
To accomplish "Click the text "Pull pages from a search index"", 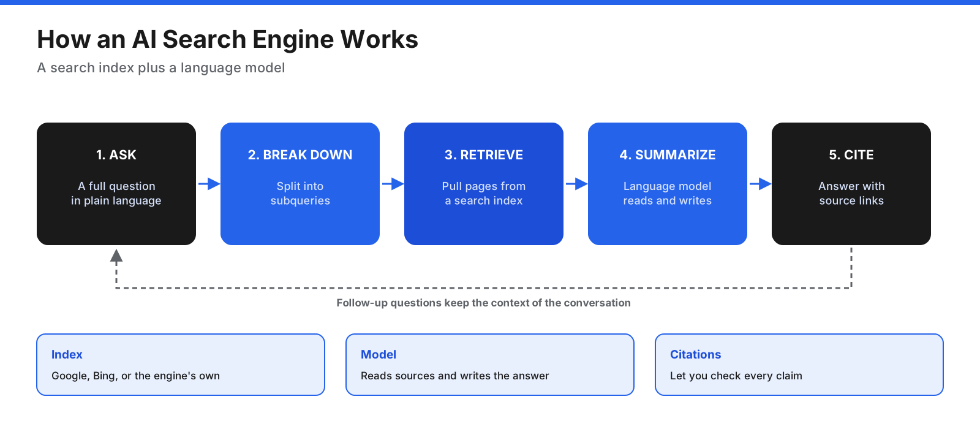I will pos(484,194).
